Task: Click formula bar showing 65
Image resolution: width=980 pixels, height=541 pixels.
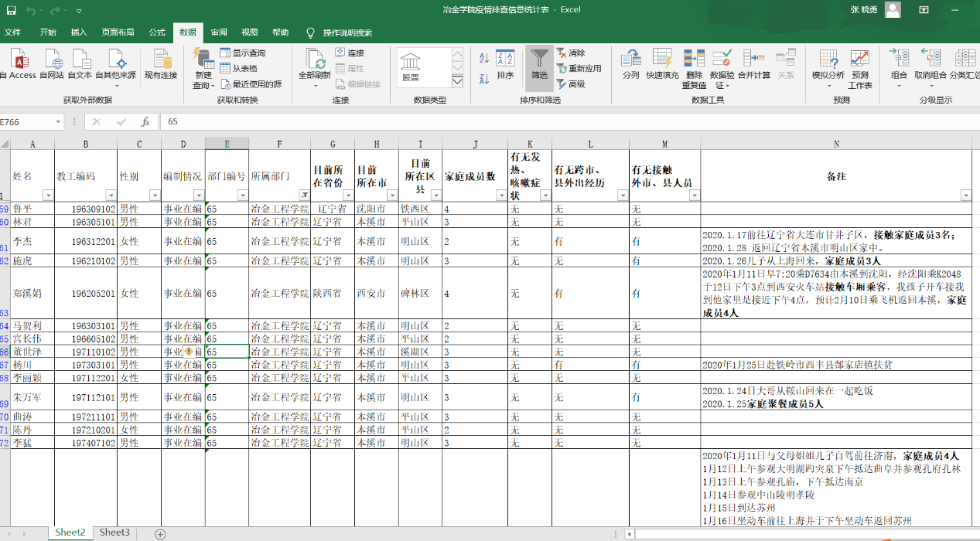Action: [x=569, y=121]
